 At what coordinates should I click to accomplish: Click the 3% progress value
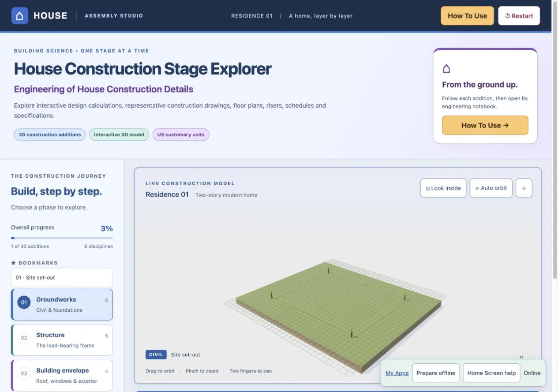click(x=107, y=228)
